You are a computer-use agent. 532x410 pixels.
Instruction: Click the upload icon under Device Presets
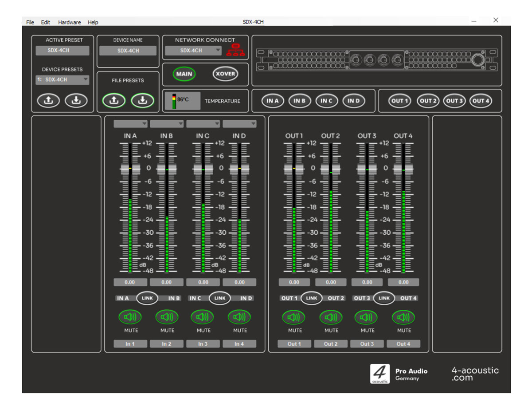[x=49, y=101]
